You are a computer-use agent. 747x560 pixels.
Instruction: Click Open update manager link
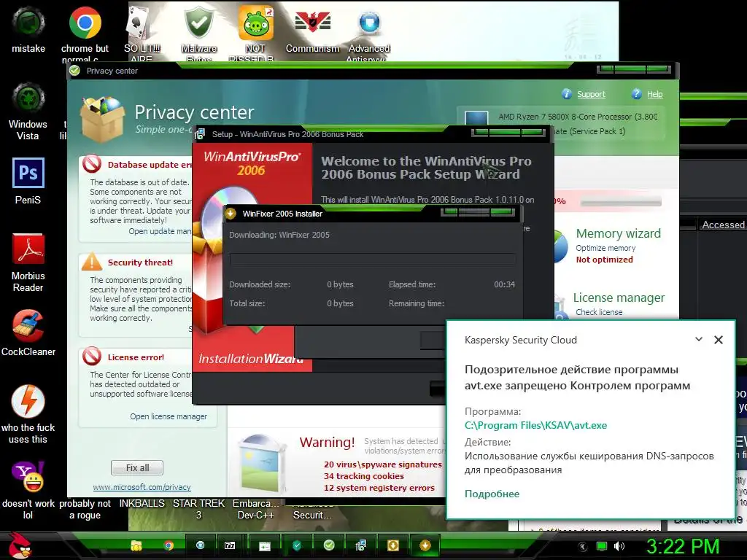160,231
